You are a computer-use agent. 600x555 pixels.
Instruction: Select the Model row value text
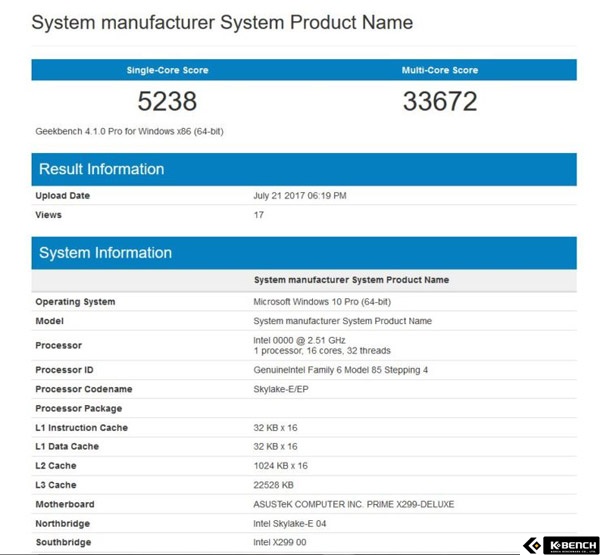click(342, 321)
